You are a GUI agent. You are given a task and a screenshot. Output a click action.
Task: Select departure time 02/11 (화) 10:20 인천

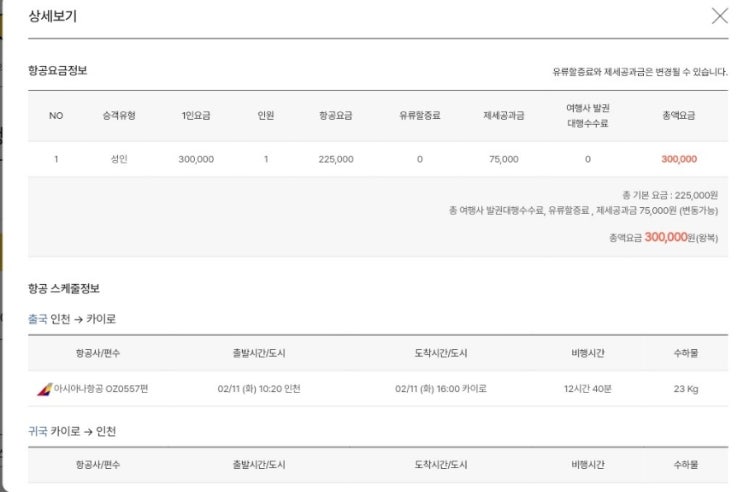258,388
